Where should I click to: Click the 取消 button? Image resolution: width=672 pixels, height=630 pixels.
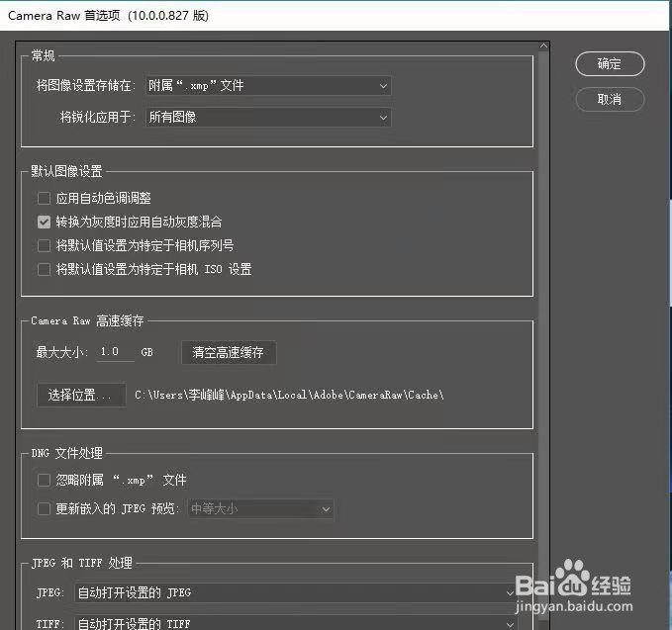(x=610, y=99)
